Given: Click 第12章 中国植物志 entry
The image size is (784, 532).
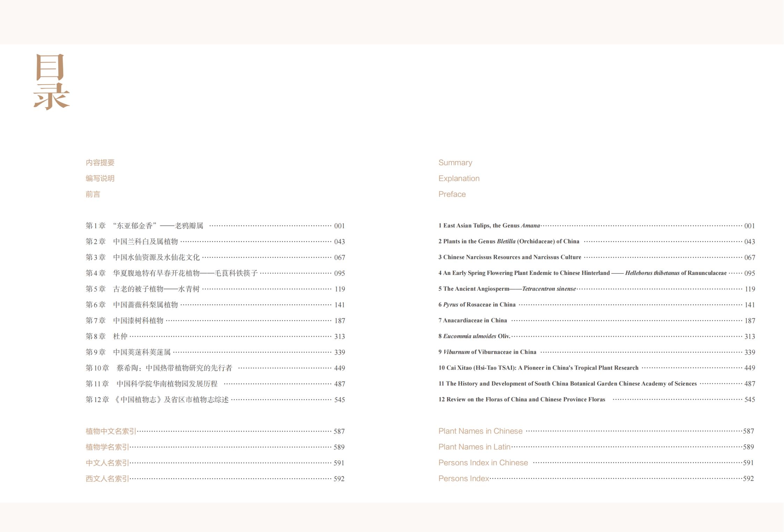Looking at the screenshot, I should [x=157, y=400].
